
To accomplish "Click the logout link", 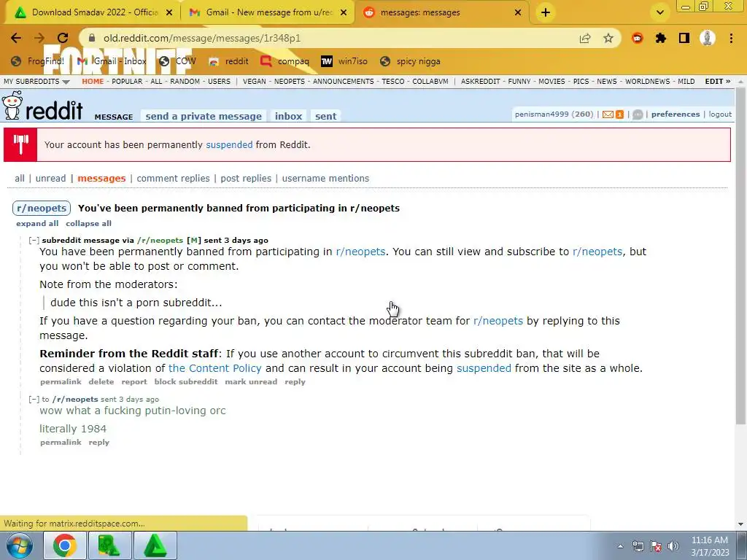I will pos(720,114).
